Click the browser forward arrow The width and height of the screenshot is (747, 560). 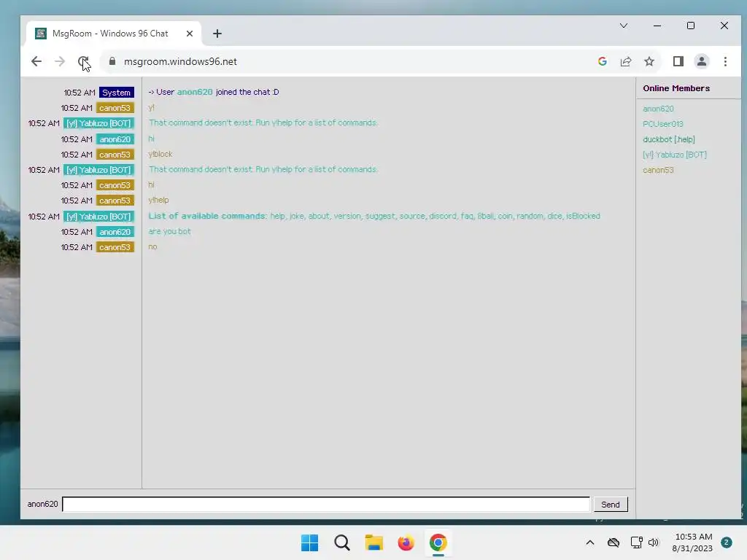pyautogui.click(x=60, y=61)
